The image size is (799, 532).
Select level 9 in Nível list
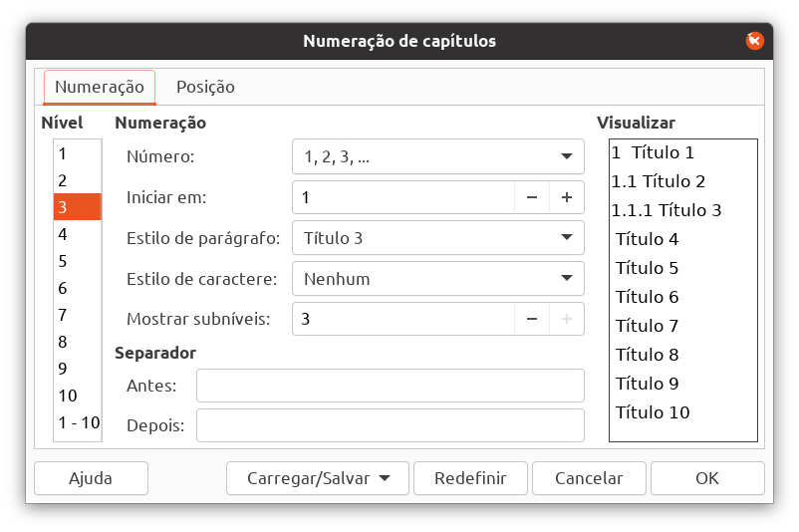78,369
